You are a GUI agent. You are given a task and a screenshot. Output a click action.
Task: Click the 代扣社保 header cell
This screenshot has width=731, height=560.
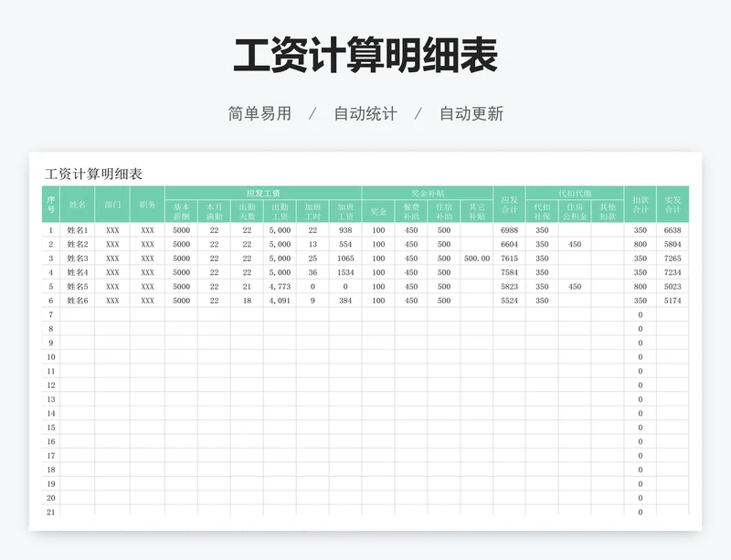point(542,211)
